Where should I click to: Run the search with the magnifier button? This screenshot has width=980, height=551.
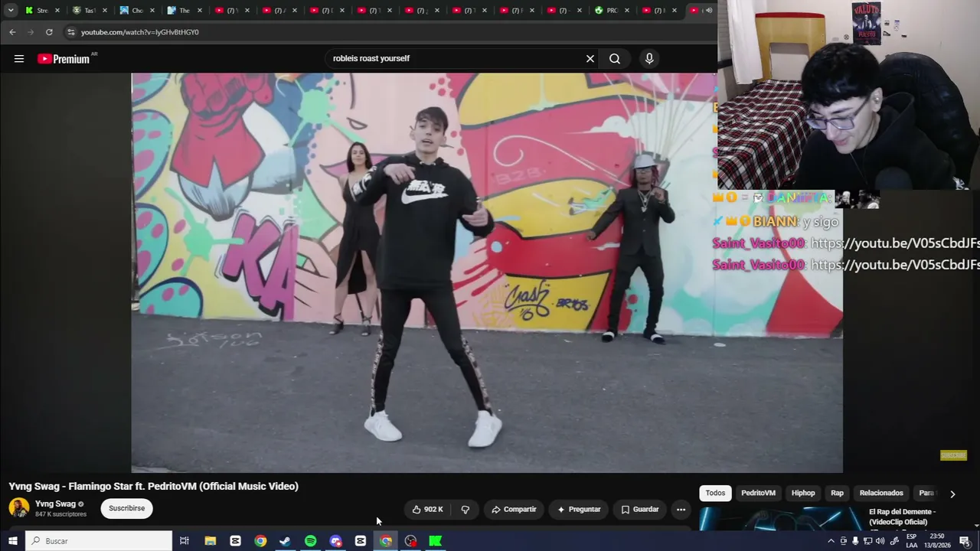[x=615, y=59]
